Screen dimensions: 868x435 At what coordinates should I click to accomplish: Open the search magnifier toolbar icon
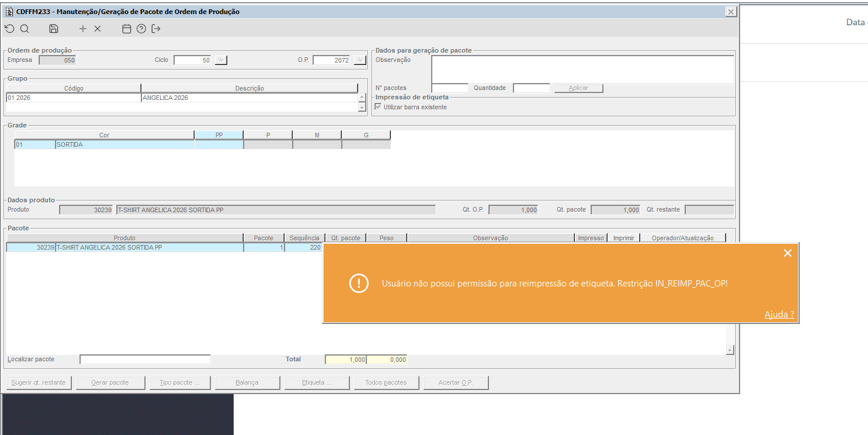[x=25, y=29]
